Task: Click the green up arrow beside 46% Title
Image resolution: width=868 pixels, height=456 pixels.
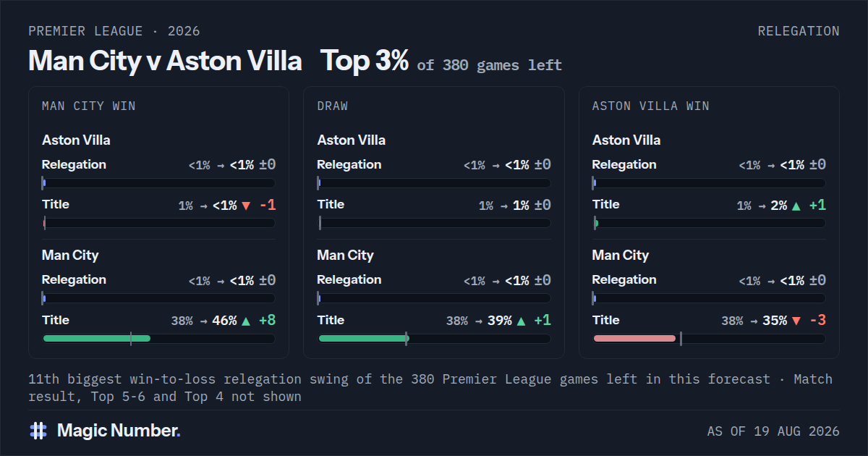Action: (x=246, y=321)
